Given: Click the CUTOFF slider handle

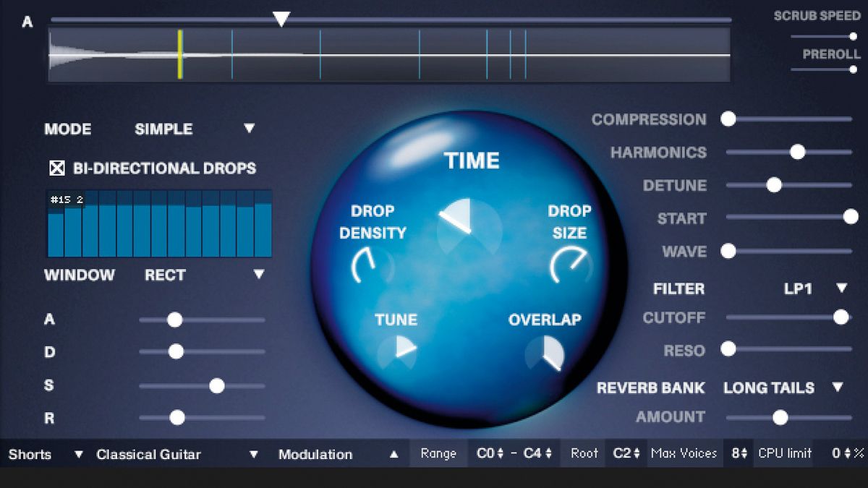Looking at the screenshot, I should (843, 316).
